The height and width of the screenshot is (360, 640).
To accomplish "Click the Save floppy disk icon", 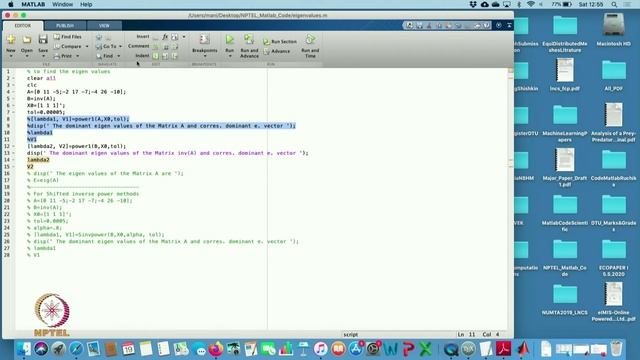I will point(43,40).
